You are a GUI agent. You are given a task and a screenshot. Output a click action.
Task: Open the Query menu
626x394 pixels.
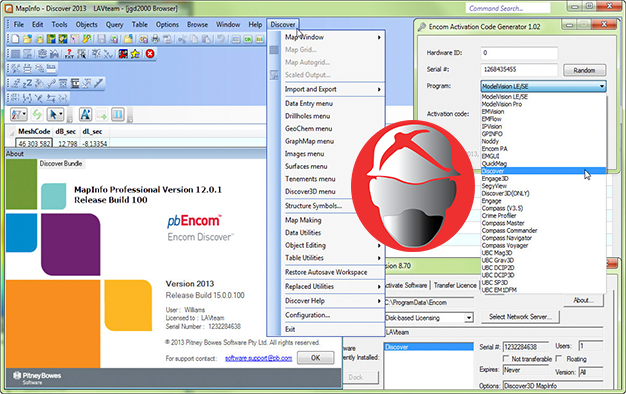pyautogui.click(x=114, y=24)
